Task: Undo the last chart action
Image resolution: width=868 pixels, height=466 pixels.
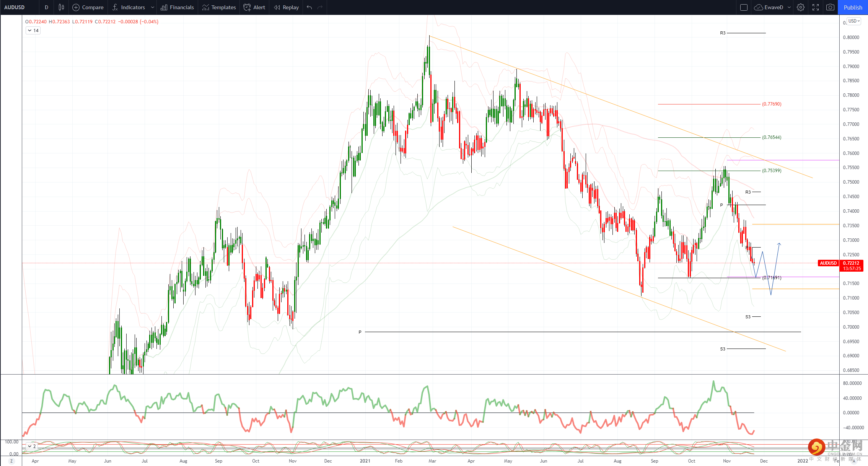Action: coord(309,7)
